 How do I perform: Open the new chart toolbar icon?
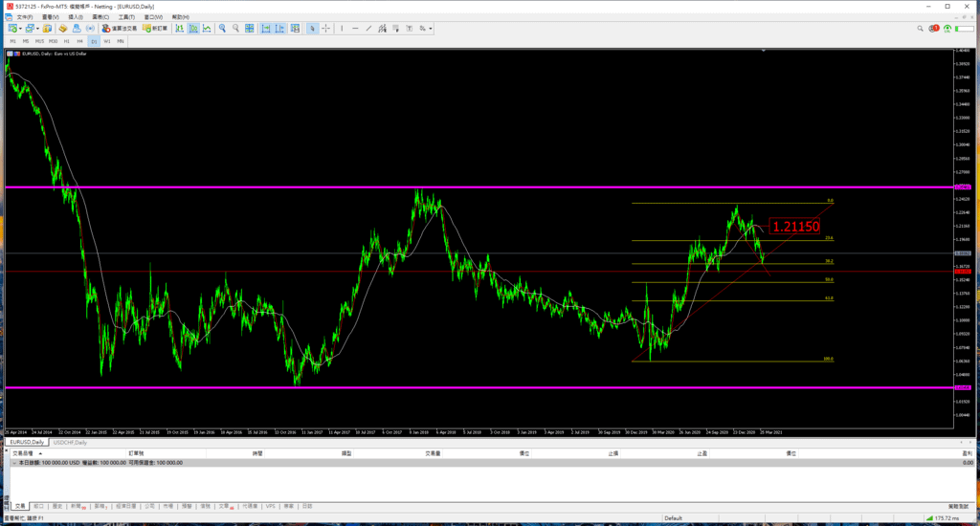pyautogui.click(x=12, y=28)
